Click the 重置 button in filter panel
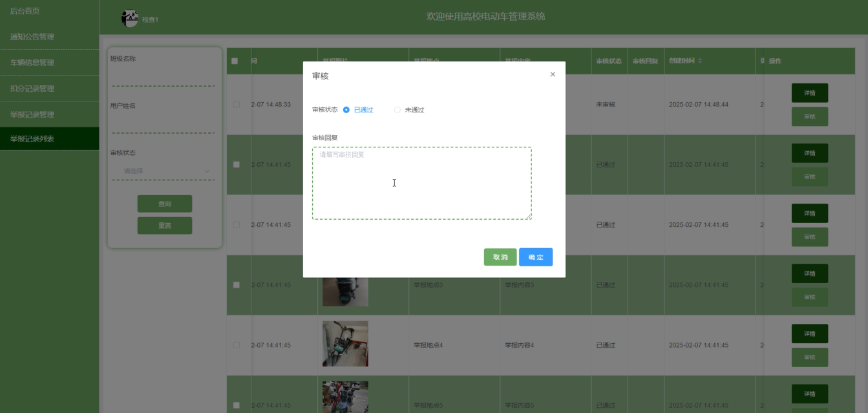Image resolution: width=868 pixels, height=413 pixels. click(165, 226)
